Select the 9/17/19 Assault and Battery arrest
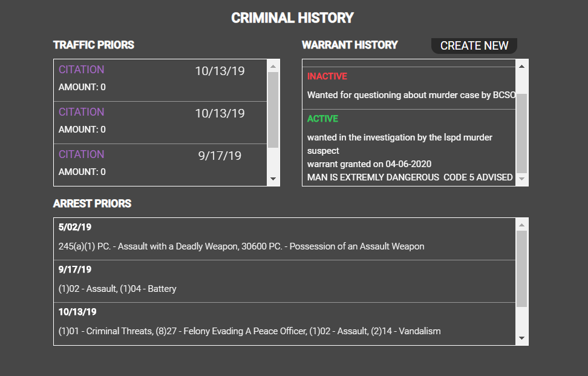The image size is (588, 376). 285,282
